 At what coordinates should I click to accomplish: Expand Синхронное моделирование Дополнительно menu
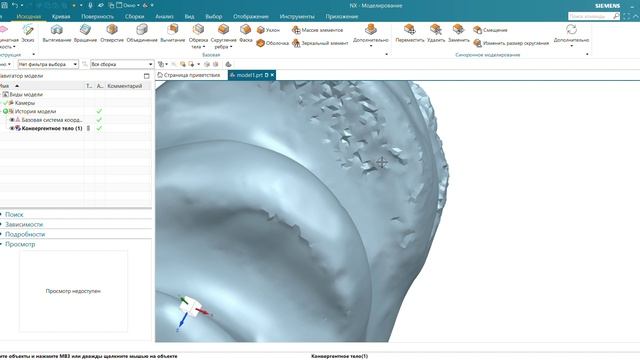click(x=571, y=35)
